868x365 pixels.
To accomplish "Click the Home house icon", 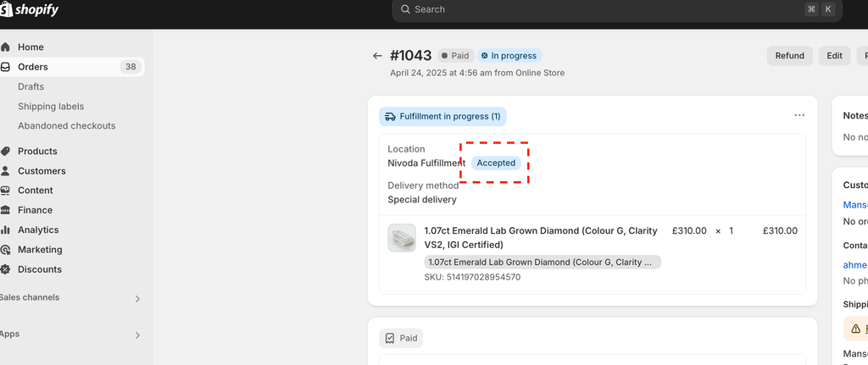I will point(5,47).
